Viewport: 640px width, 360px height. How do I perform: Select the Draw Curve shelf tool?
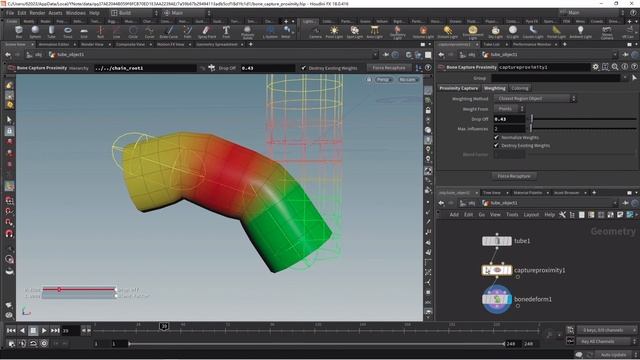coord(169,32)
